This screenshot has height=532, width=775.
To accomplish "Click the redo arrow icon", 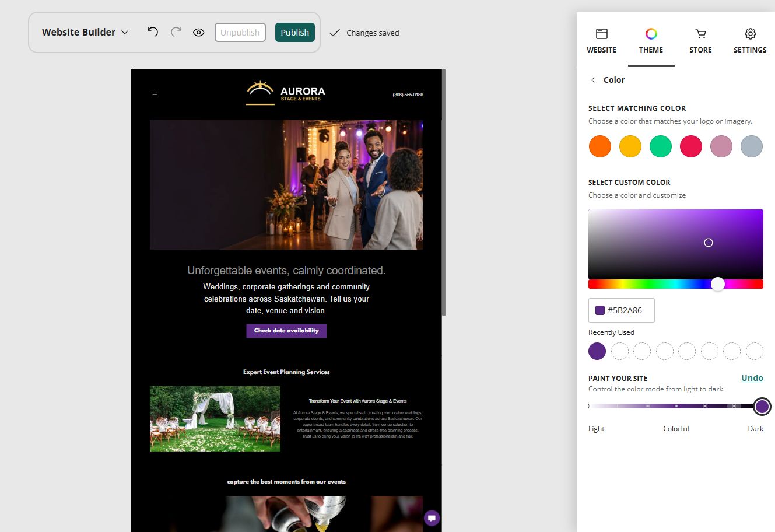I will pyautogui.click(x=176, y=32).
